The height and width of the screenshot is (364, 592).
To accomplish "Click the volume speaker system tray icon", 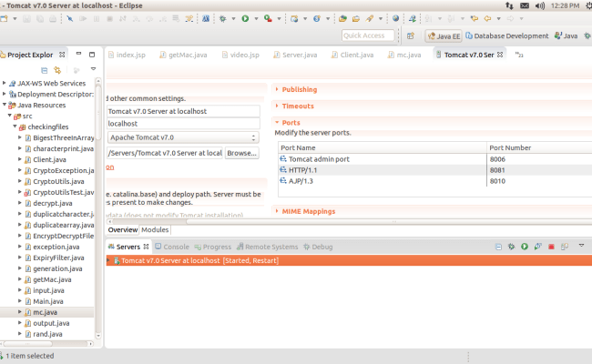I will [x=540, y=5].
